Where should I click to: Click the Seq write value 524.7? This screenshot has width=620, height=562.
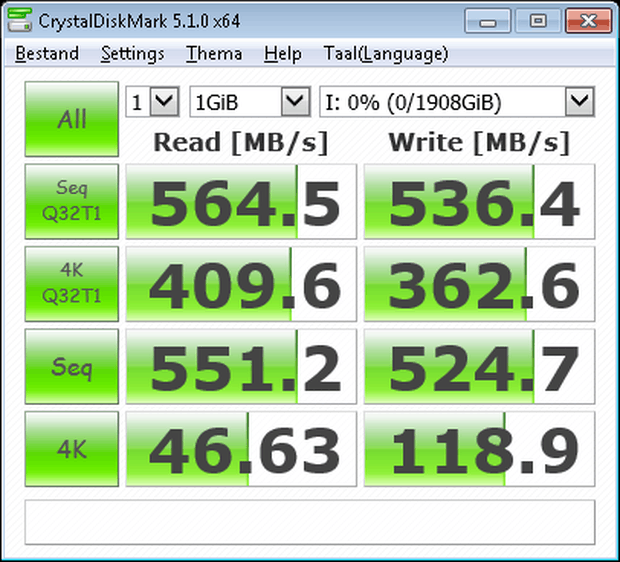click(x=479, y=367)
